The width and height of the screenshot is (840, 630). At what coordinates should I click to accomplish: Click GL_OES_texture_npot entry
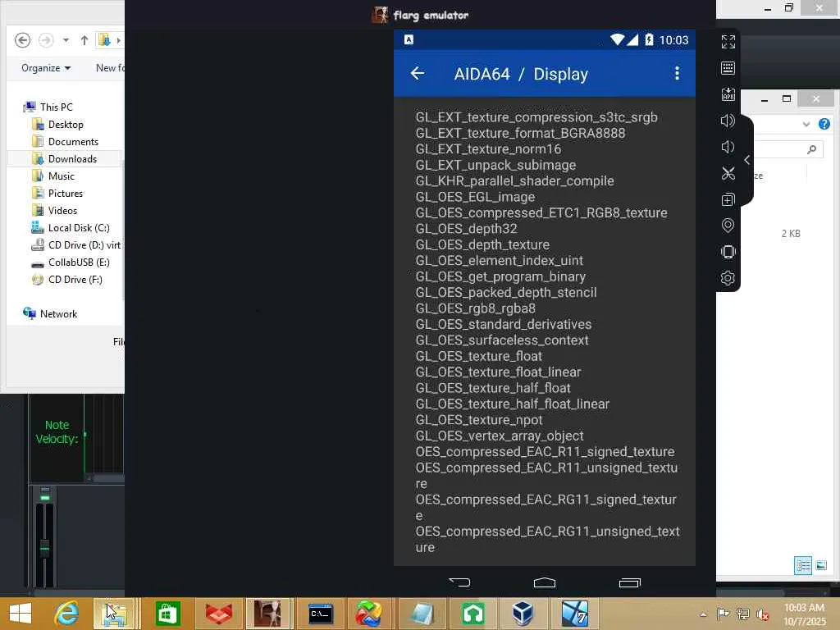pos(479,420)
